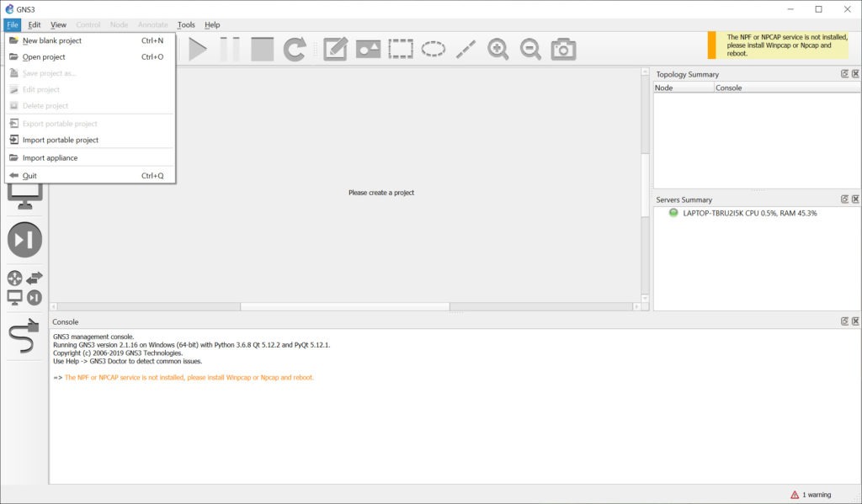
Task: Click the orange NPCAP warning in console
Action: 189,378
